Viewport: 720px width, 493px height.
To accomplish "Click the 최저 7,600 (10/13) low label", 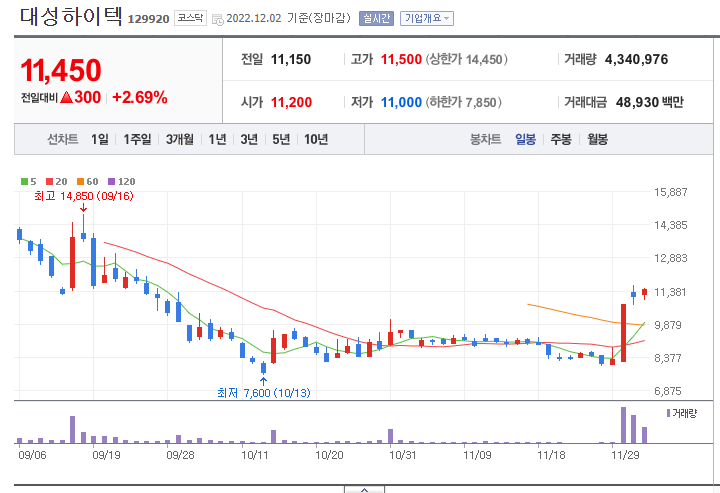I will click(x=264, y=393).
